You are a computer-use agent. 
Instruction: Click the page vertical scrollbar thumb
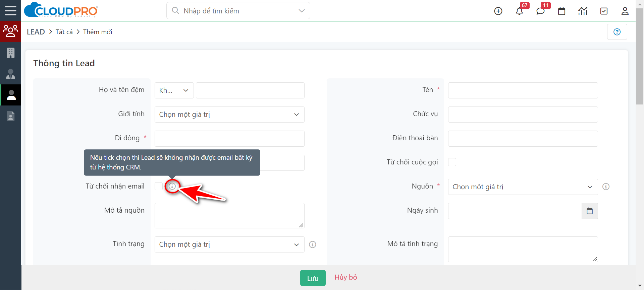point(640,57)
